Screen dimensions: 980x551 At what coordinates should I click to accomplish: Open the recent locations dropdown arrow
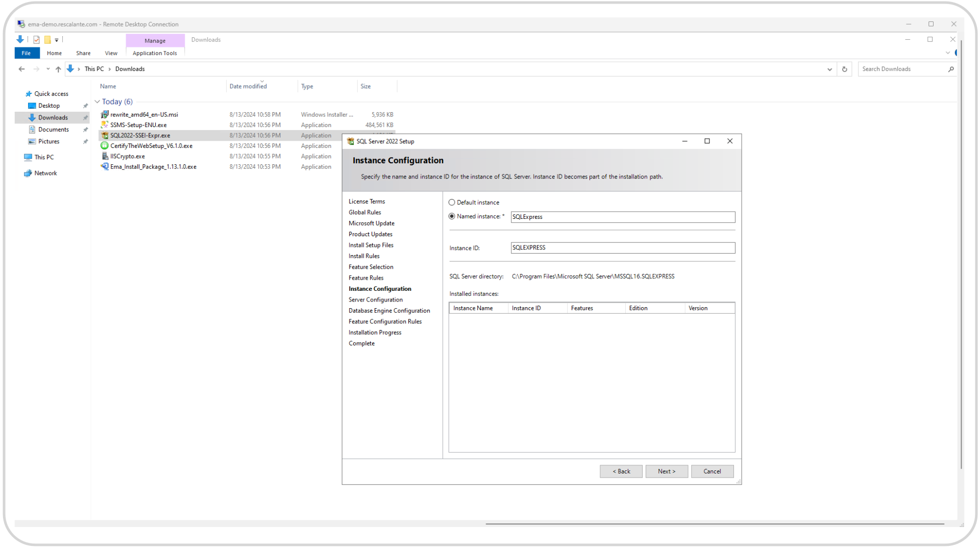click(x=48, y=69)
